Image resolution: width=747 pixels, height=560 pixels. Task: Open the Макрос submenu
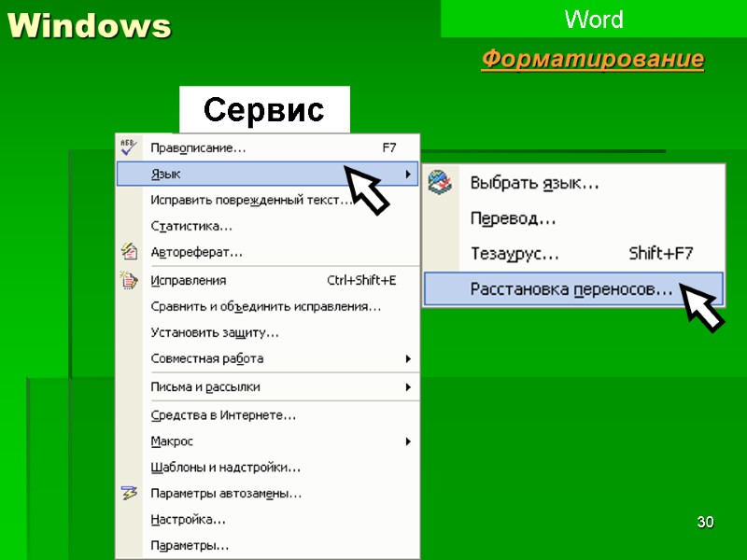(x=268, y=441)
